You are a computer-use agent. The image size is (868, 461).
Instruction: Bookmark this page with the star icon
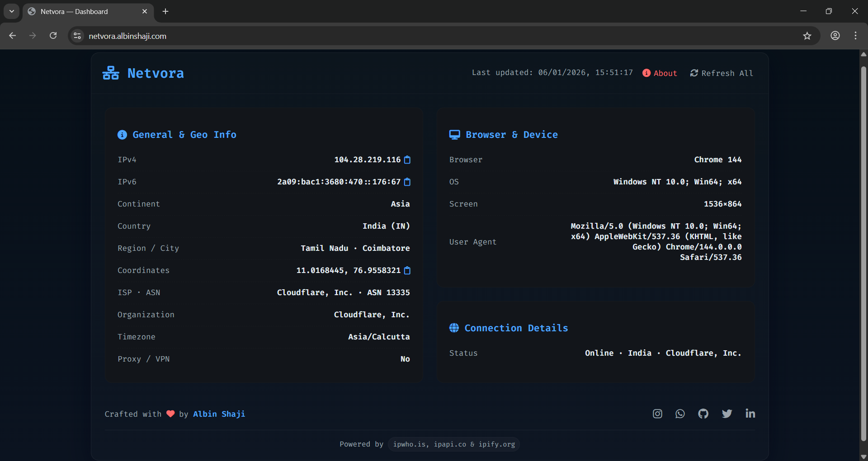(x=807, y=36)
